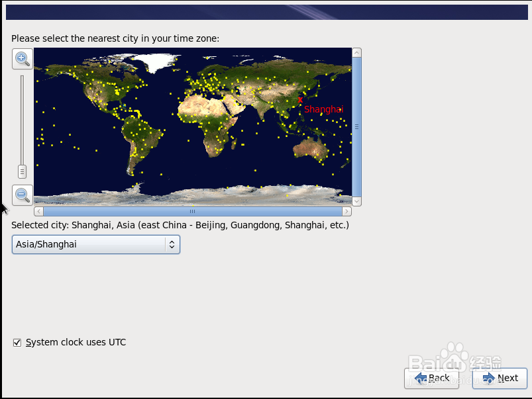Click the red X Shanghai marker
Viewport: 532px width, 399px height.
pos(300,100)
